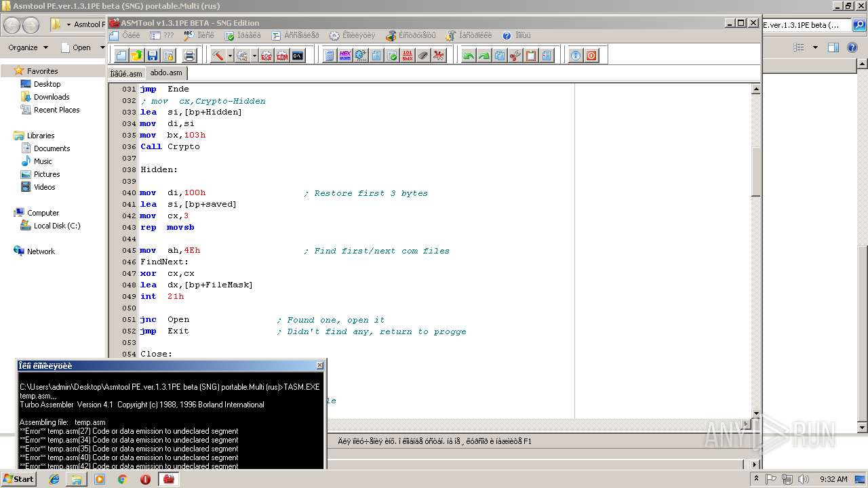
Task: Click the gear tools icon beside HEX
Action: click(361, 56)
